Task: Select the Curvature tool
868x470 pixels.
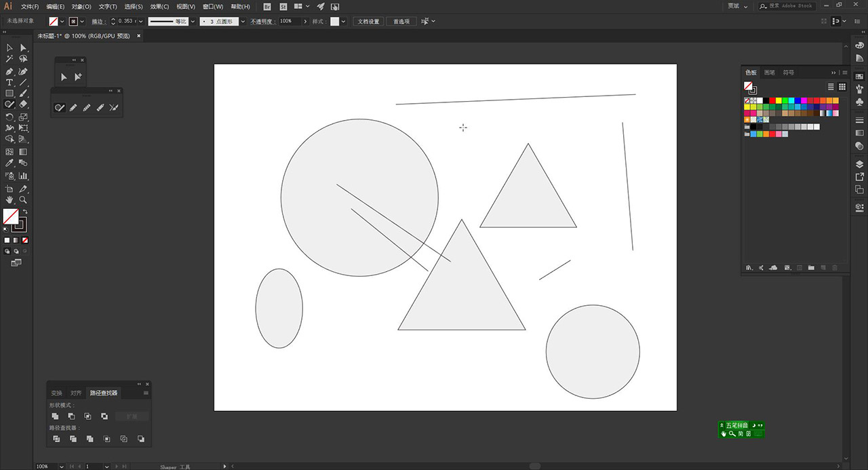Action: click(x=23, y=71)
